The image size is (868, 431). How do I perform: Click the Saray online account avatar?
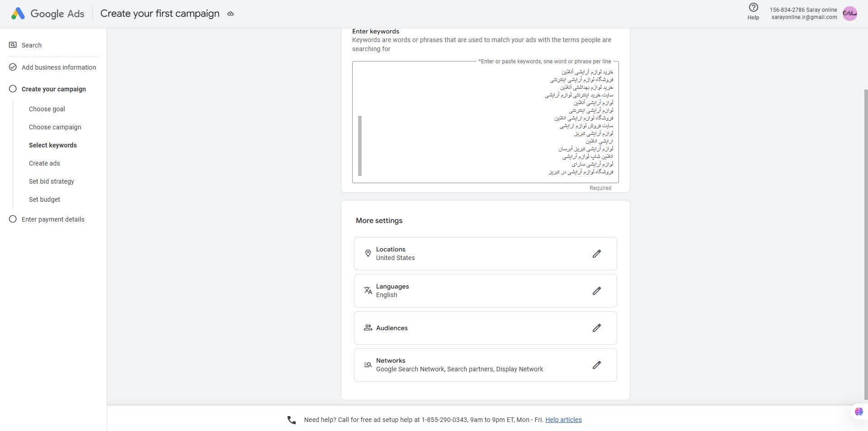click(850, 14)
